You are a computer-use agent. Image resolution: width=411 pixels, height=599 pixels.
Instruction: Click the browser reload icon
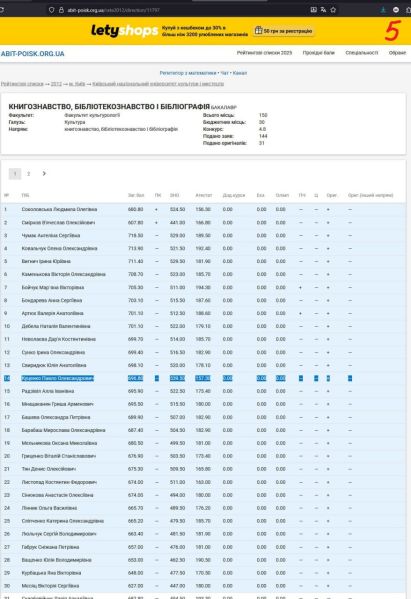pyautogui.click(x=1, y=10)
